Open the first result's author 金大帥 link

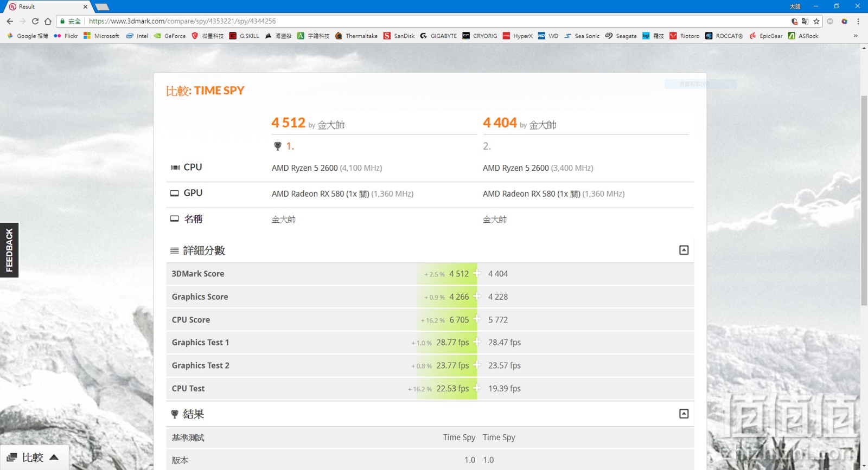click(x=331, y=125)
